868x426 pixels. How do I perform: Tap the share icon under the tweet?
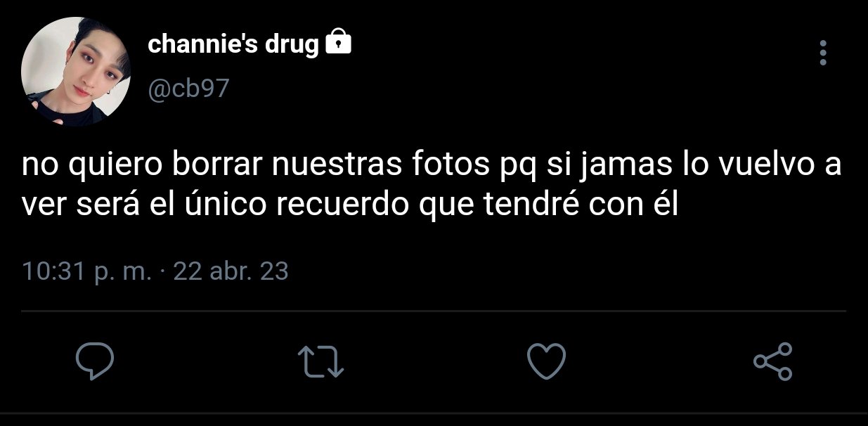point(772,362)
